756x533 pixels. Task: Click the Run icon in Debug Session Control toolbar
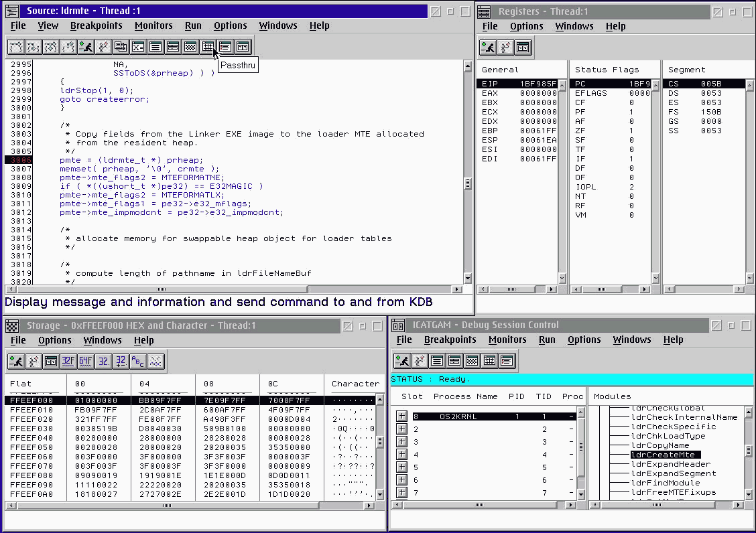[x=402, y=361]
